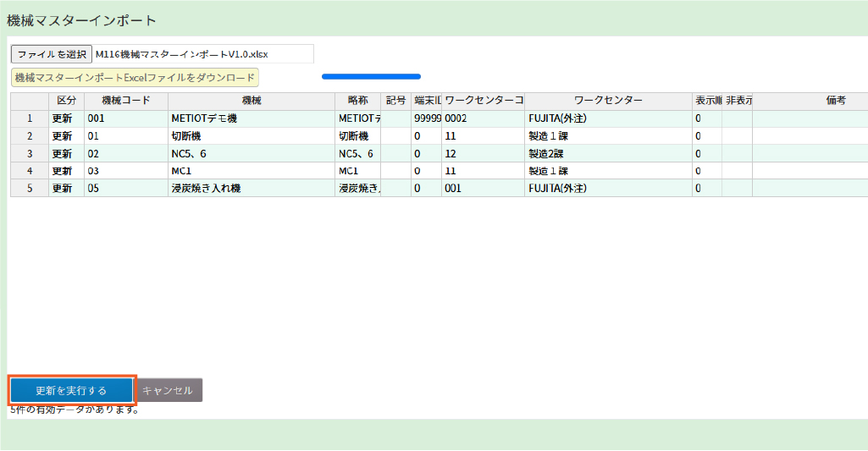
Task: Select the ワークセンター column header
Action: [x=607, y=101]
